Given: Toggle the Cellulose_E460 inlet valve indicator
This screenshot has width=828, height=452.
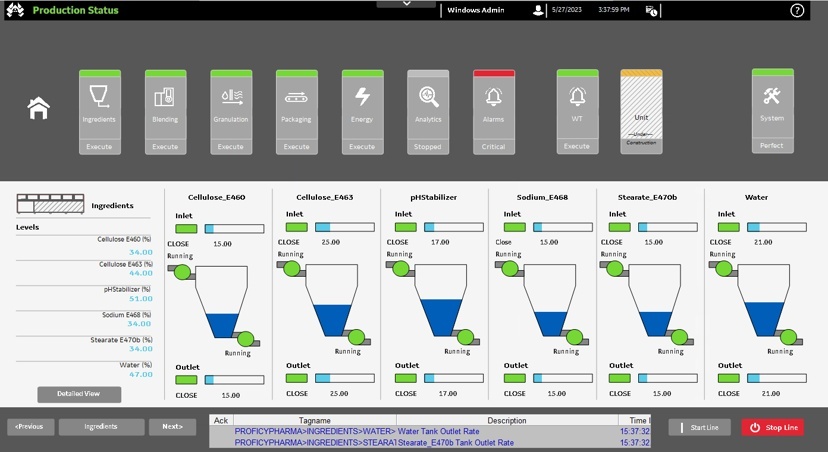Looking at the screenshot, I should pyautogui.click(x=186, y=229).
